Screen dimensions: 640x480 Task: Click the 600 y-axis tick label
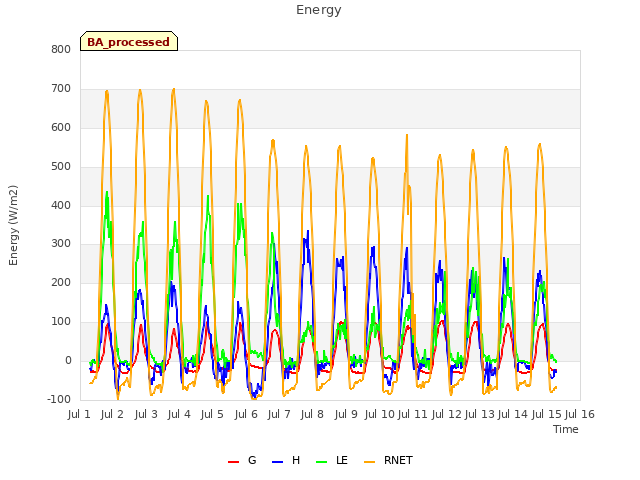coord(61,127)
